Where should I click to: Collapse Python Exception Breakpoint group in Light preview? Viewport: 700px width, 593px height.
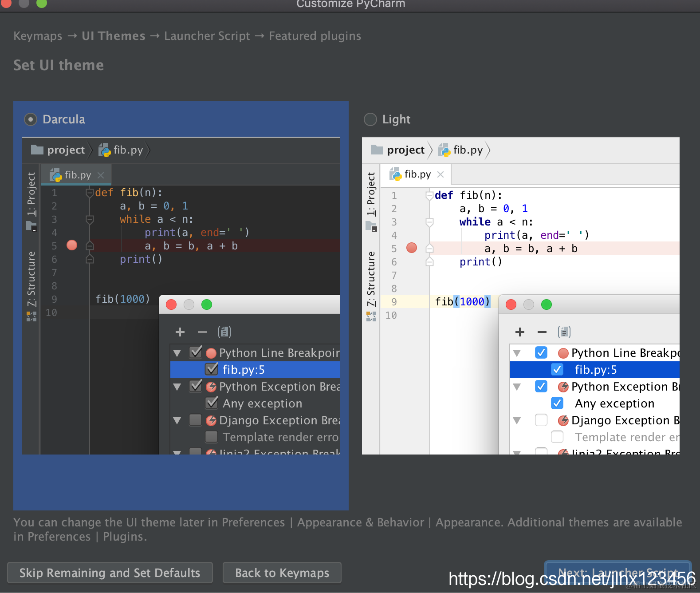[x=517, y=387]
